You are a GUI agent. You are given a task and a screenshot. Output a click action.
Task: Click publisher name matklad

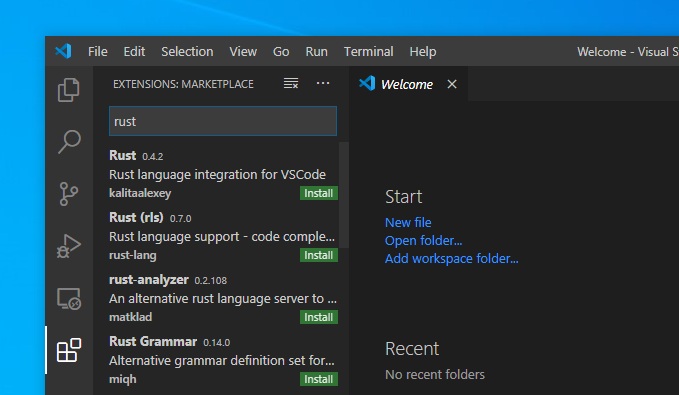click(x=130, y=317)
